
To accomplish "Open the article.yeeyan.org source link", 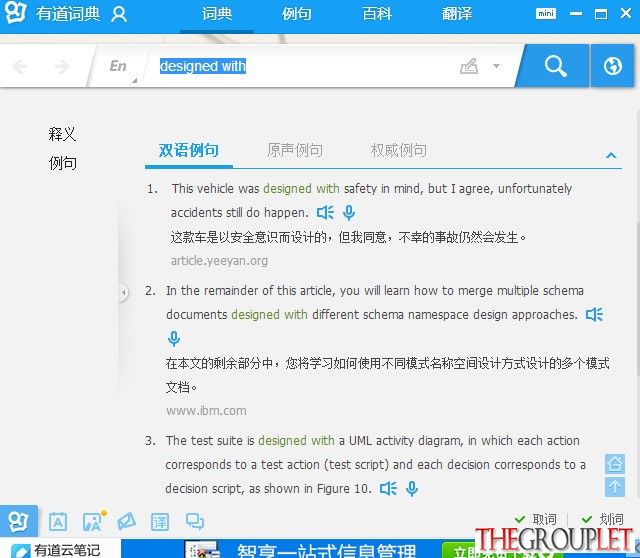I will click(219, 261).
